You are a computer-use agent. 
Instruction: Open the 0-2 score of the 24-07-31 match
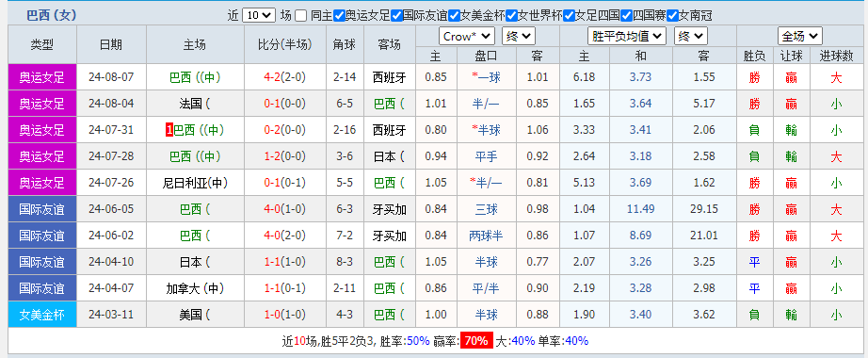[272, 130]
